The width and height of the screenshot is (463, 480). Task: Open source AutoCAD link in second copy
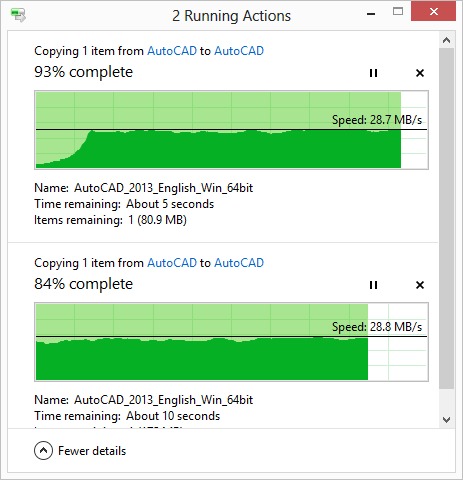click(172, 263)
